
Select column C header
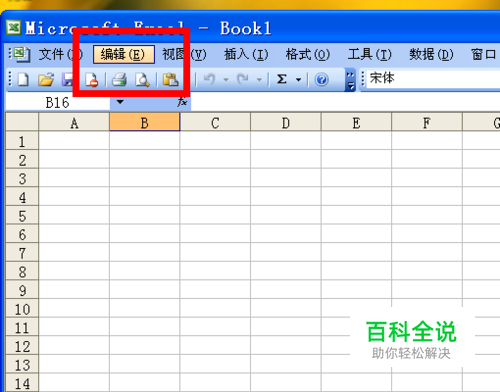click(215, 122)
